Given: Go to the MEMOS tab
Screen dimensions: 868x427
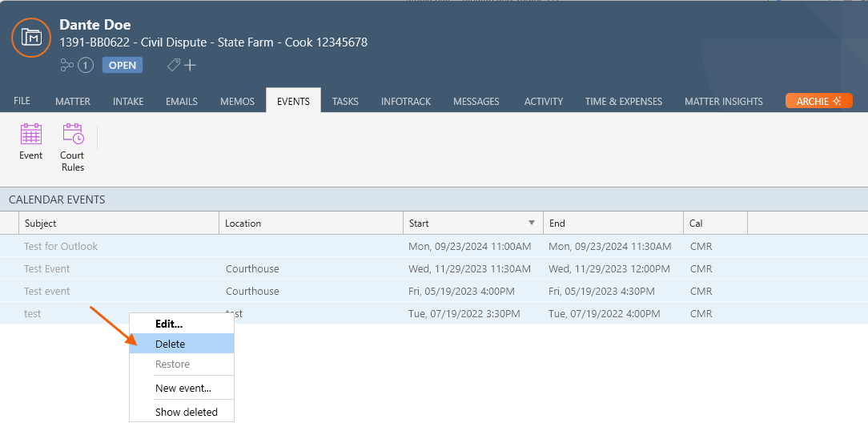Looking at the screenshot, I should [x=238, y=102].
